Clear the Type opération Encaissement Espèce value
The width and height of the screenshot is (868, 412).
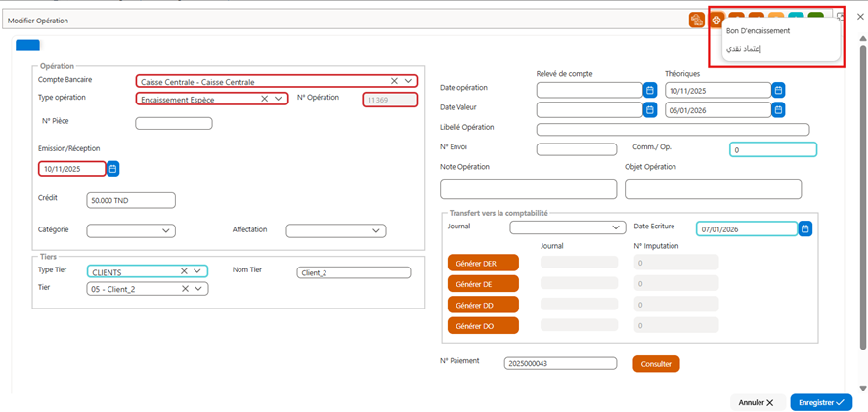pos(265,99)
